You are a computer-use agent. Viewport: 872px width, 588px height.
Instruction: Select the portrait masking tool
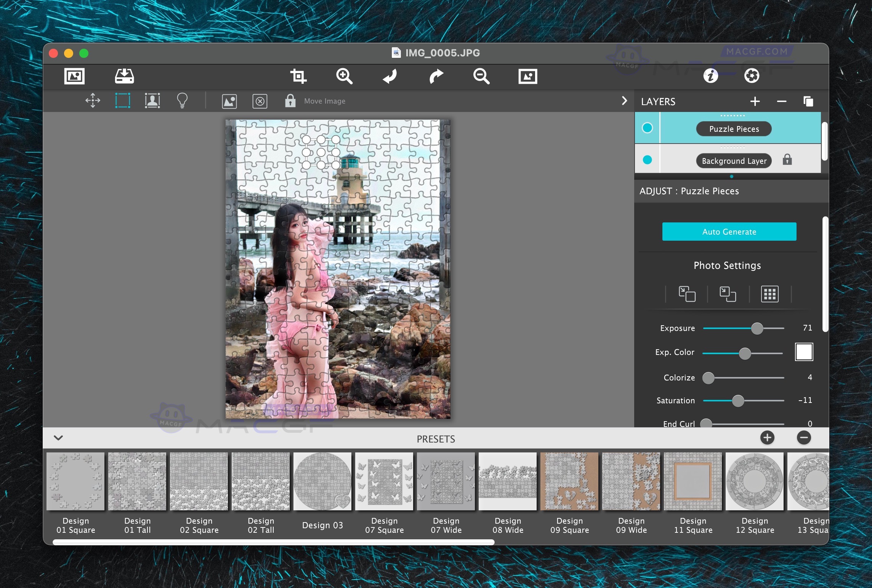(152, 101)
